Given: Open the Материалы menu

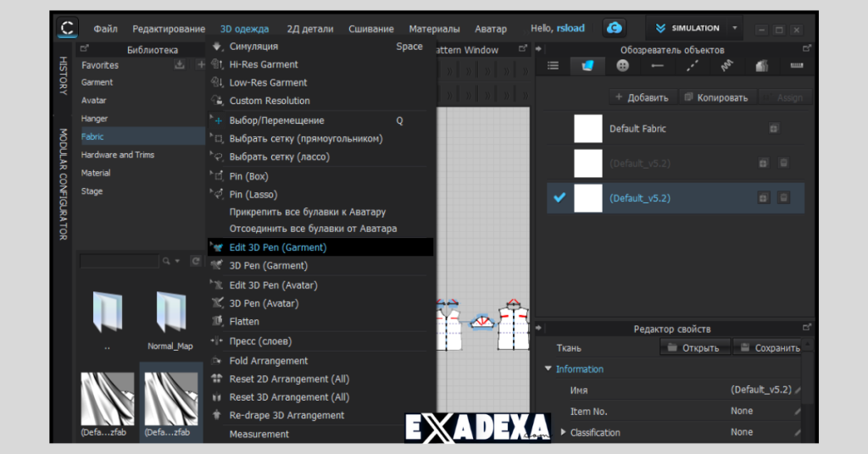Looking at the screenshot, I should (x=434, y=29).
